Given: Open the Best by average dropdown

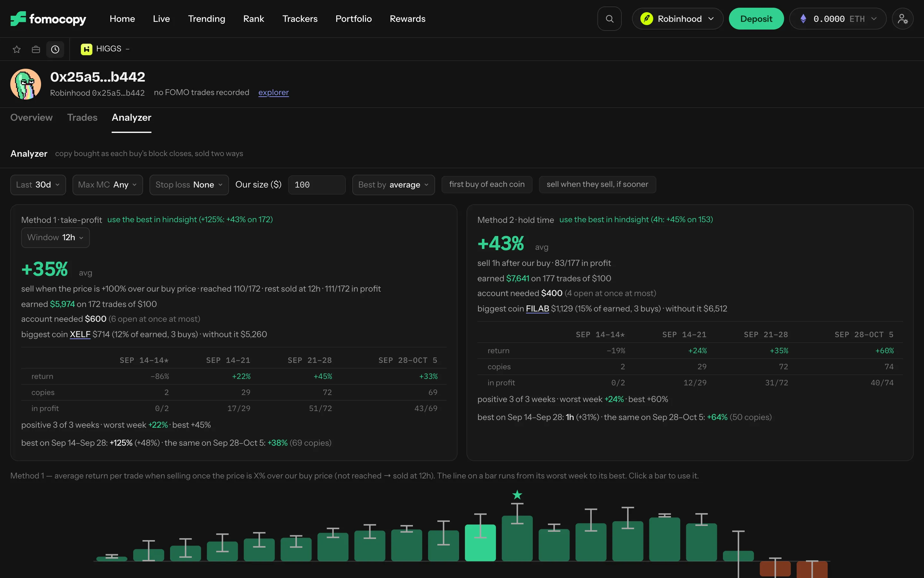Looking at the screenshot, I should coord(393,185).
